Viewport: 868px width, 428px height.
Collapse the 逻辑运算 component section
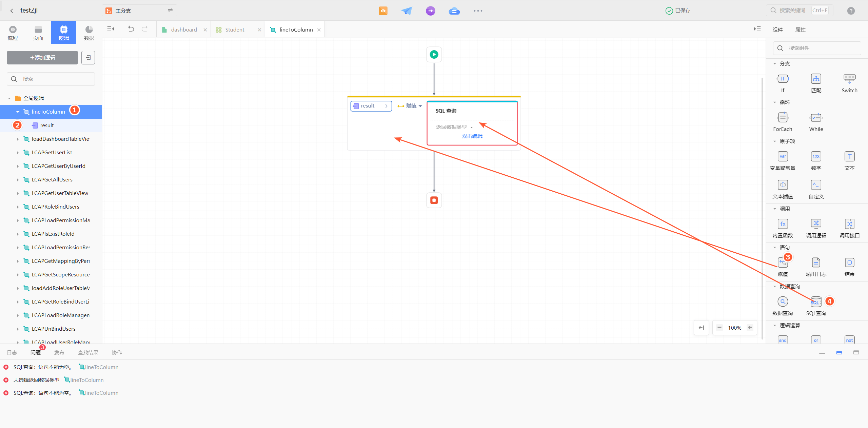coord(775,326)
